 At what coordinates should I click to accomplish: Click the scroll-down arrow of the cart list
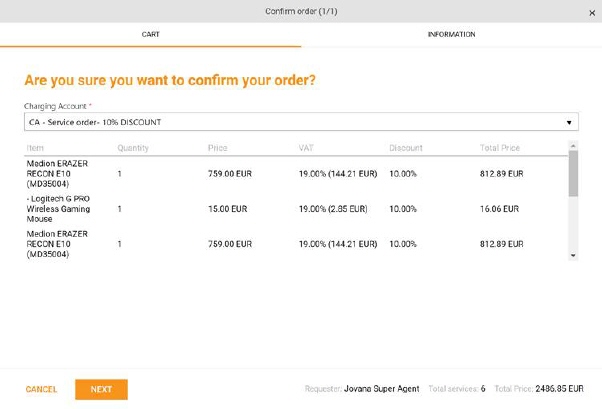(573, 256)
